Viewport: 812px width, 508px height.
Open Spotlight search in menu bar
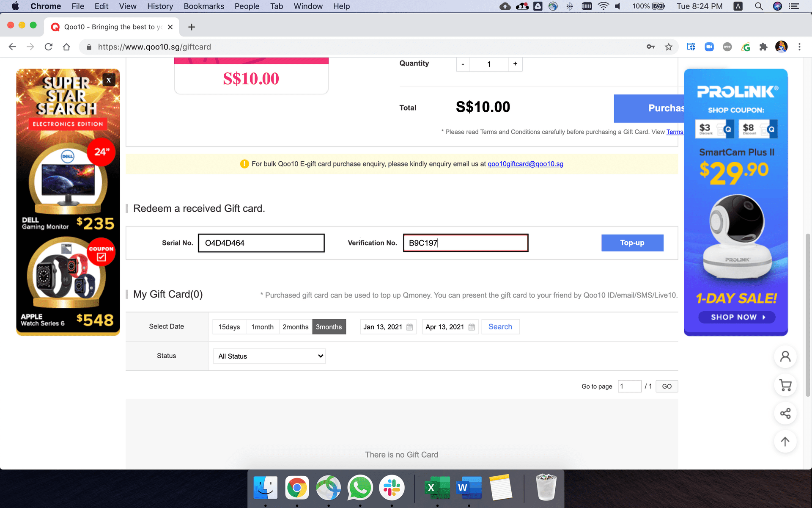(x=759, y=6)
